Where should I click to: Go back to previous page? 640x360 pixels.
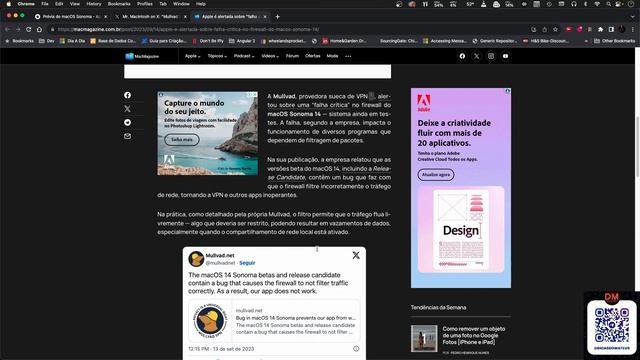(7, 29)
